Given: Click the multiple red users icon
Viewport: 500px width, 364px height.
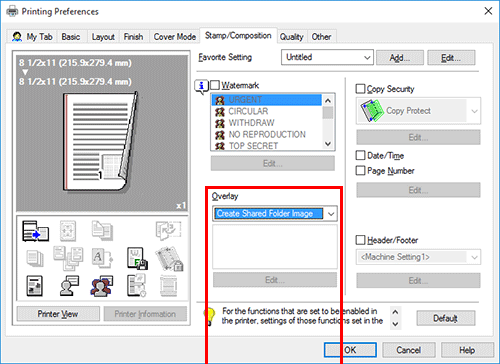Looking at the screenshot, I should (x=102, y=286).
